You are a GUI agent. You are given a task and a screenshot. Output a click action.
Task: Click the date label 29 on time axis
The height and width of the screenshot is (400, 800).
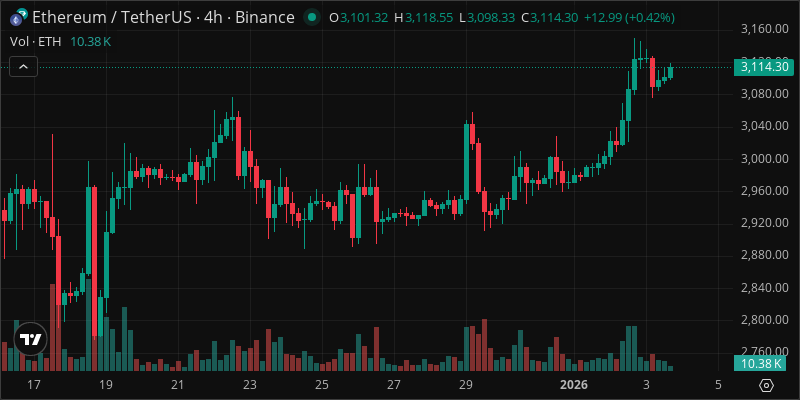[x=465, y=385]
